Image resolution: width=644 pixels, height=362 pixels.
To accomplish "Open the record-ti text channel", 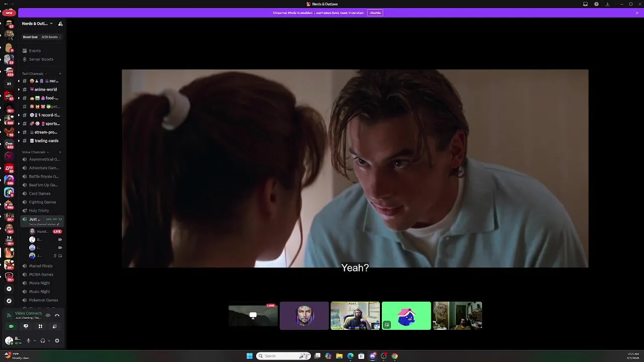I will (x=42, y=115).
